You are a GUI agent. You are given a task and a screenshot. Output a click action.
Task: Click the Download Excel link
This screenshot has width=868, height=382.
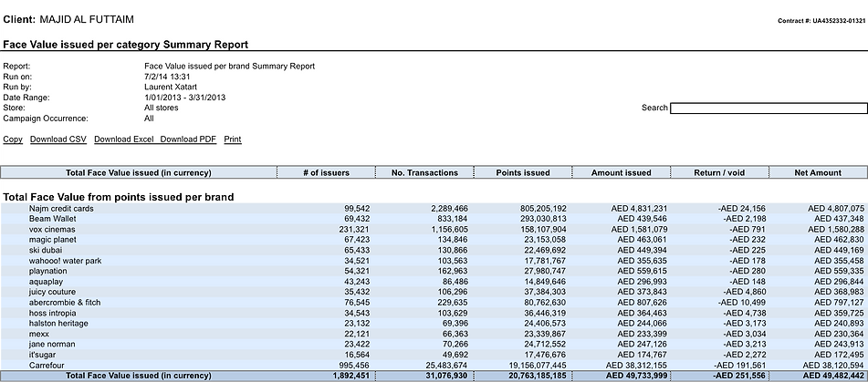124,139
